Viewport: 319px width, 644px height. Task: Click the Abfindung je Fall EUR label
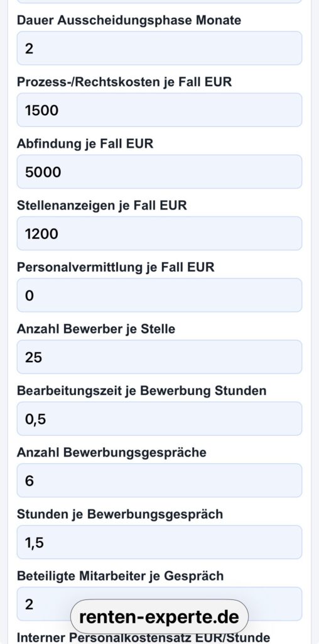click(85, 144)
